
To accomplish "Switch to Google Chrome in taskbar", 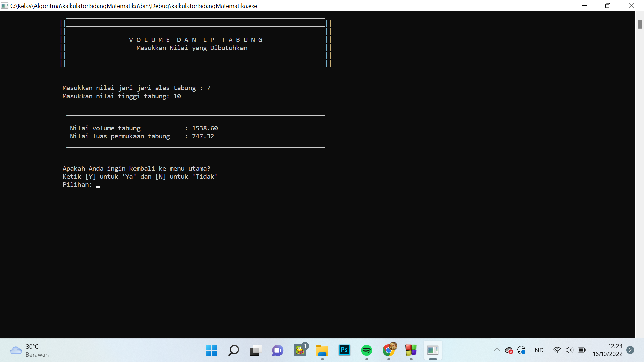I will (x=389, y=350).
